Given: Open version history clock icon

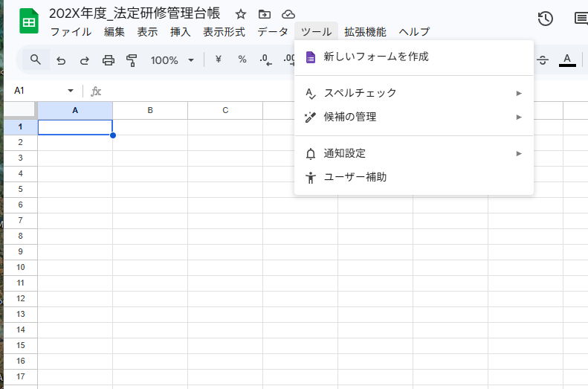Looking at the screenshot, I should coord(546,19).
